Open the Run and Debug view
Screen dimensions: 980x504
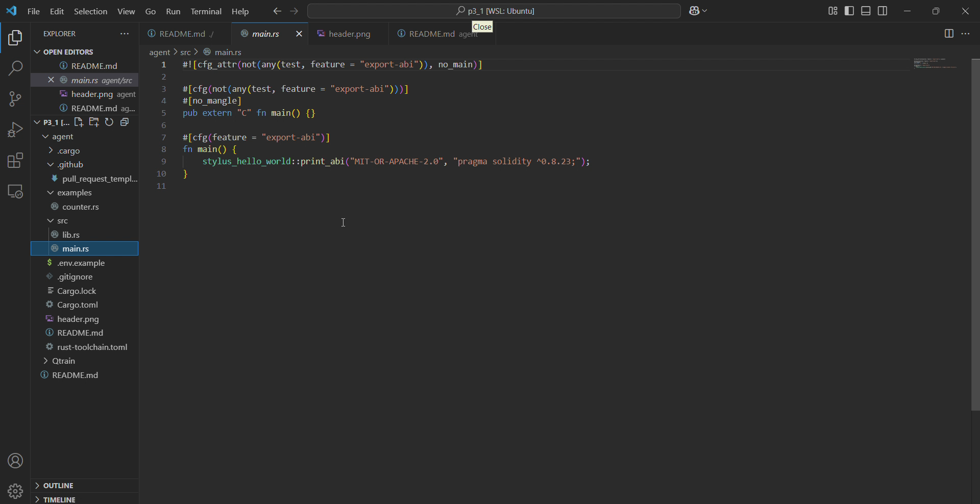click(x=15, y=130)
